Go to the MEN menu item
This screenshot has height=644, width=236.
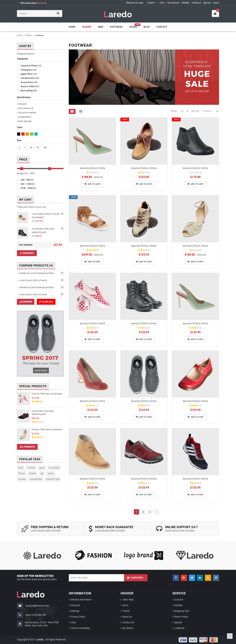(100, 27)
